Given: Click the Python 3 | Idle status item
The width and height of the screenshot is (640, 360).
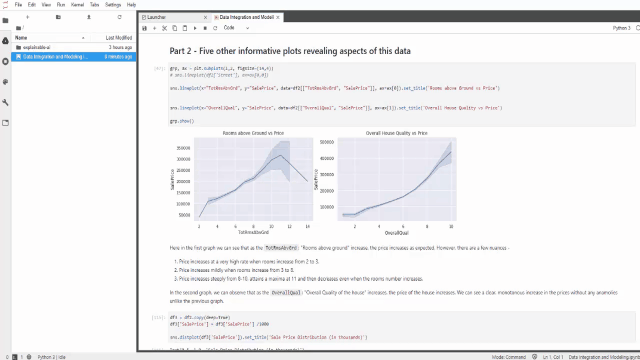Looking at the screenshot, I should coord(51,357).
